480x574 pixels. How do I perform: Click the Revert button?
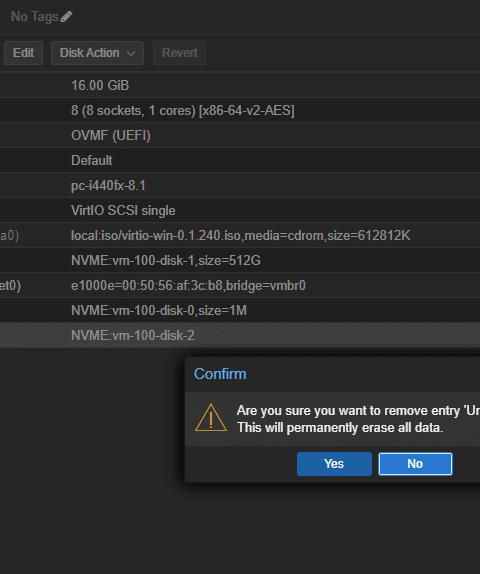tap(179, 53)
